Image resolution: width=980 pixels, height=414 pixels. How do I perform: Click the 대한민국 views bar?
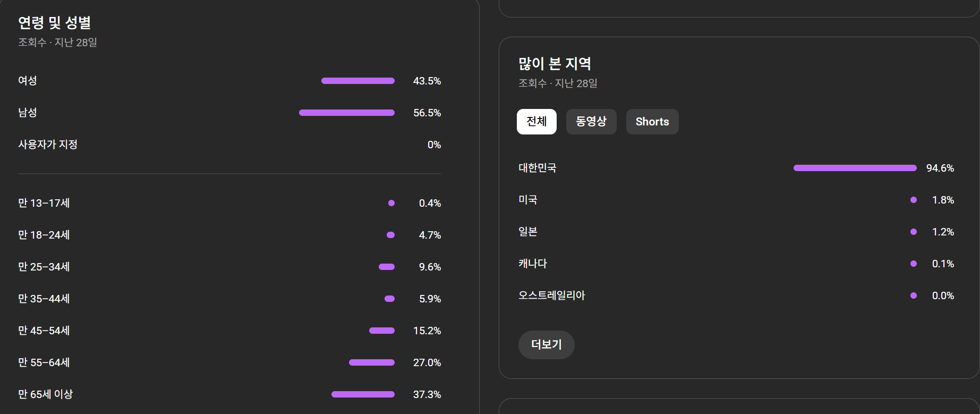pos(855,168)
